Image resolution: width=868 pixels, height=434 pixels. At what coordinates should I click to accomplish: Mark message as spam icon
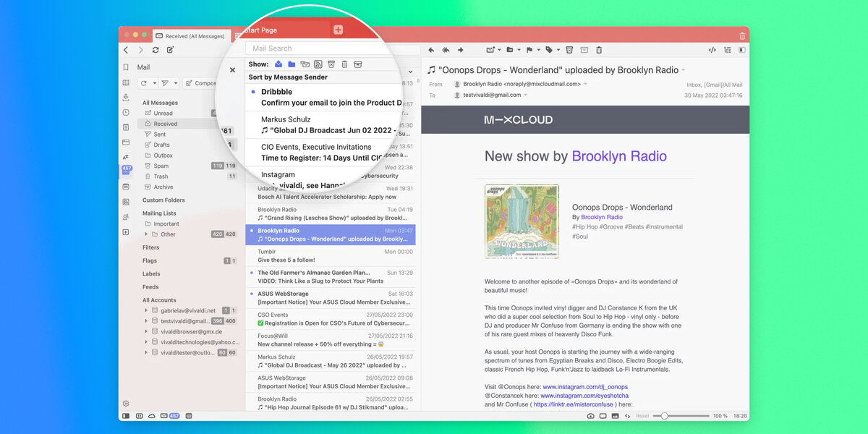coord(569,50)
